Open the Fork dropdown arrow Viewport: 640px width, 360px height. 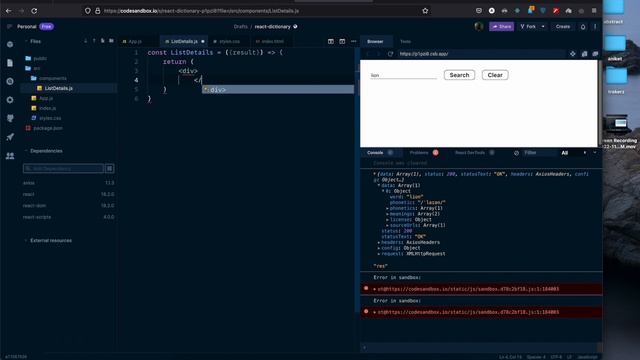(543, 27)
